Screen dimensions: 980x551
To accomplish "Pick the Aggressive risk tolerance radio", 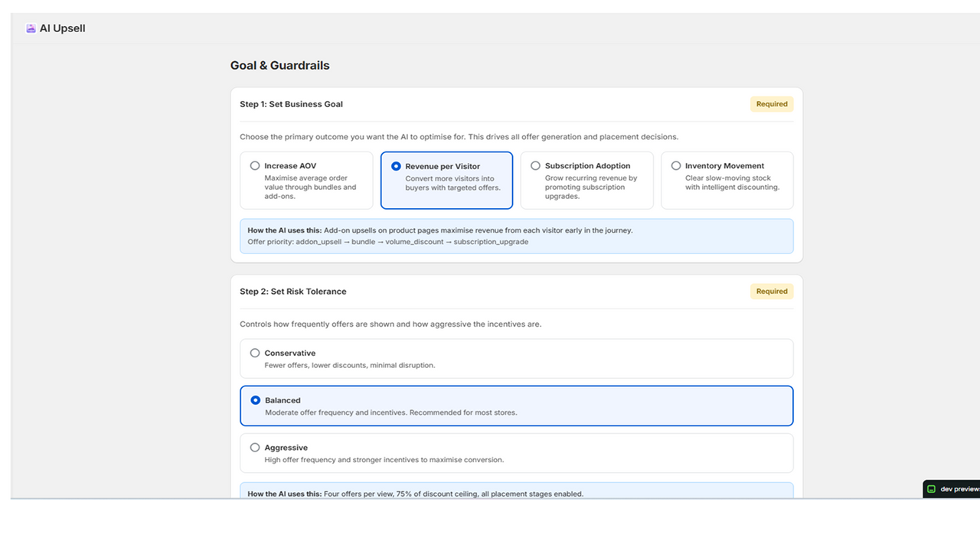I will click(255, 448).
